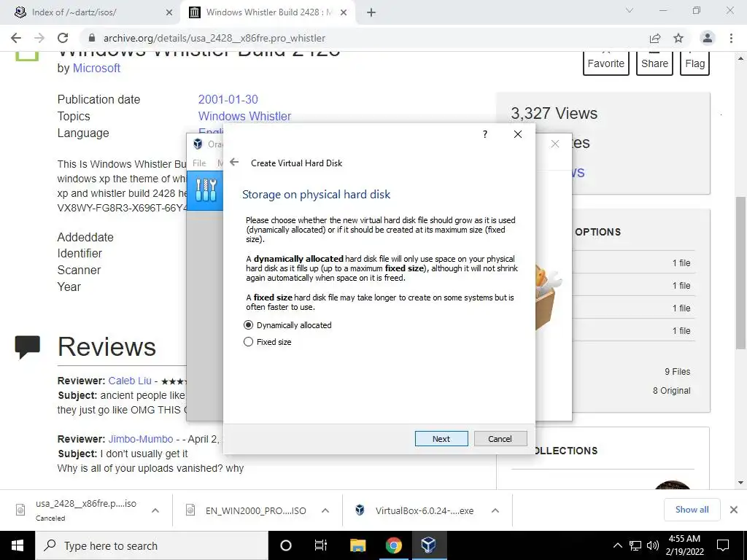Click the Share button on archive.org

click(x=654, y=63)
